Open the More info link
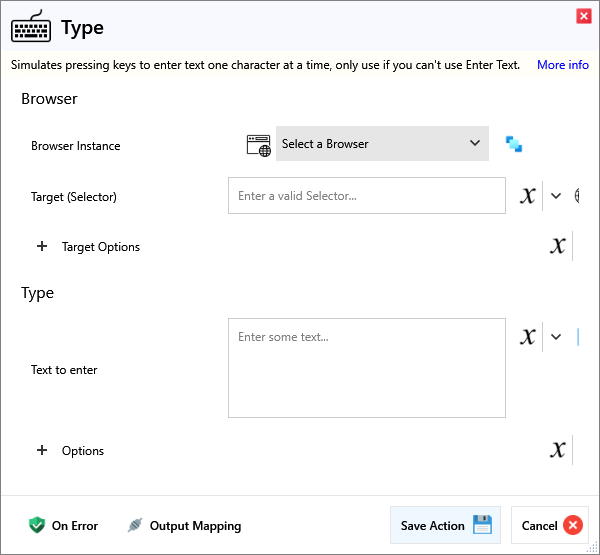Viewport: 600px width, 555px height. point(562,65)
